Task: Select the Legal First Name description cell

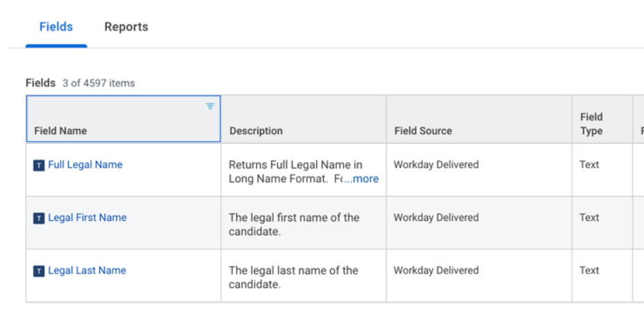Action: (294, 224)
